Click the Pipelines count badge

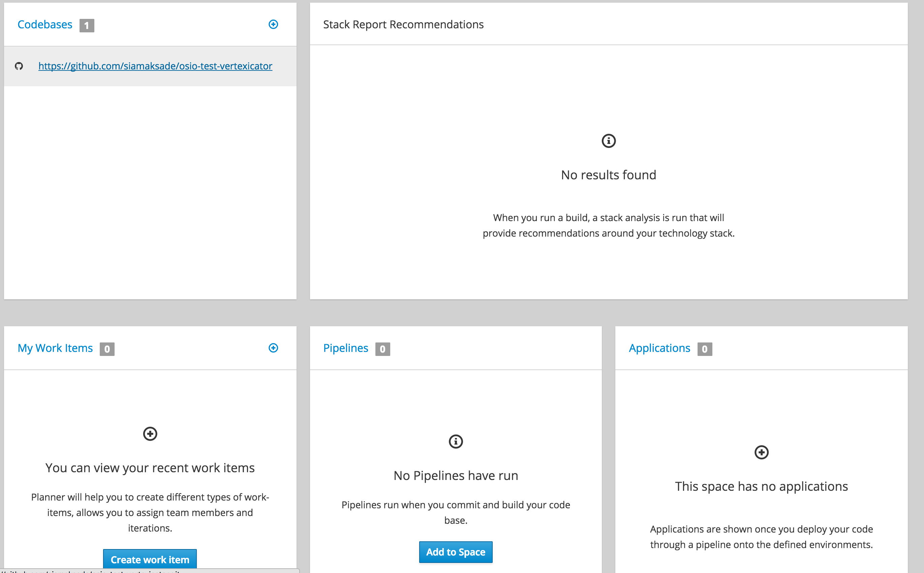(382, 349)
